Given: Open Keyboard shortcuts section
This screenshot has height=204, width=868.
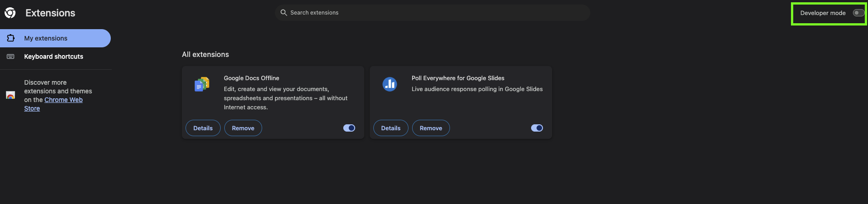Looking at the screenshot, I should tap(55, 56).
